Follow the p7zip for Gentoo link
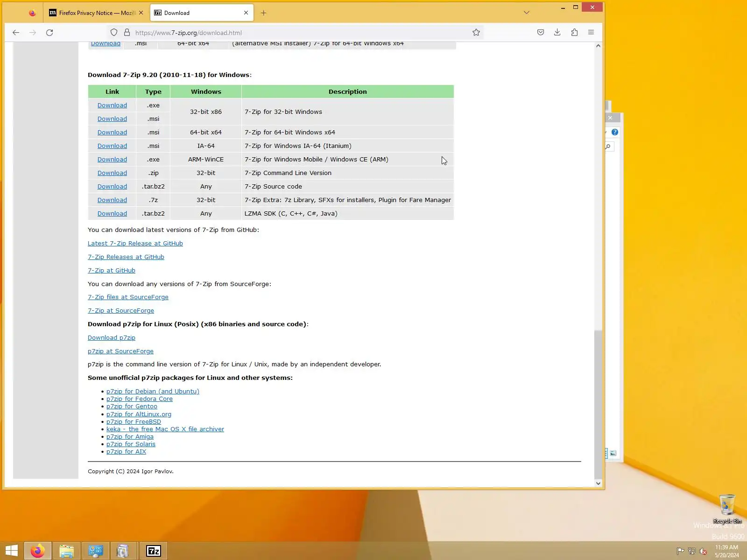 point(132,406)
